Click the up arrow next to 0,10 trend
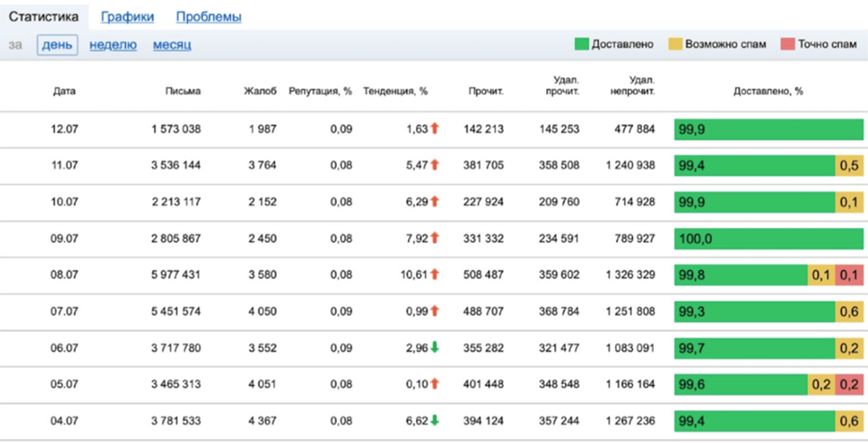The width and height of the screenshot is (868, 443). (x=435, y=384)
